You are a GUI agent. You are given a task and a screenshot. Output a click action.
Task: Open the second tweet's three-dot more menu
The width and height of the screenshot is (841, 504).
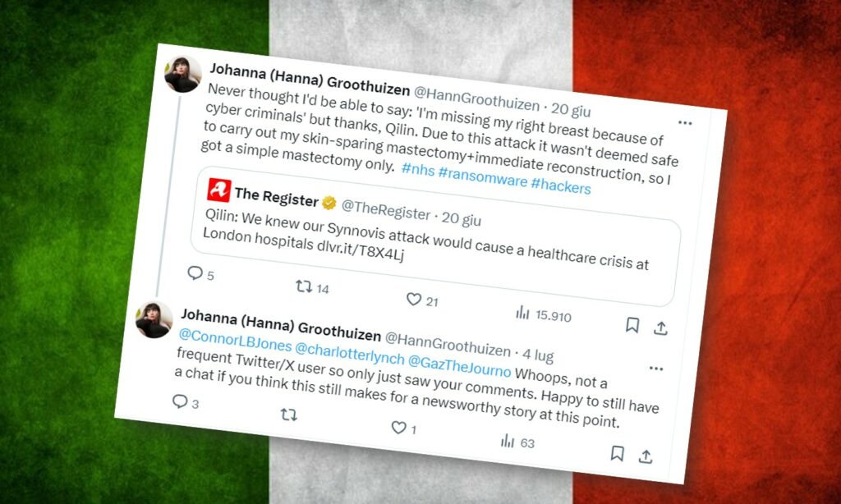(x=656, y=369)
